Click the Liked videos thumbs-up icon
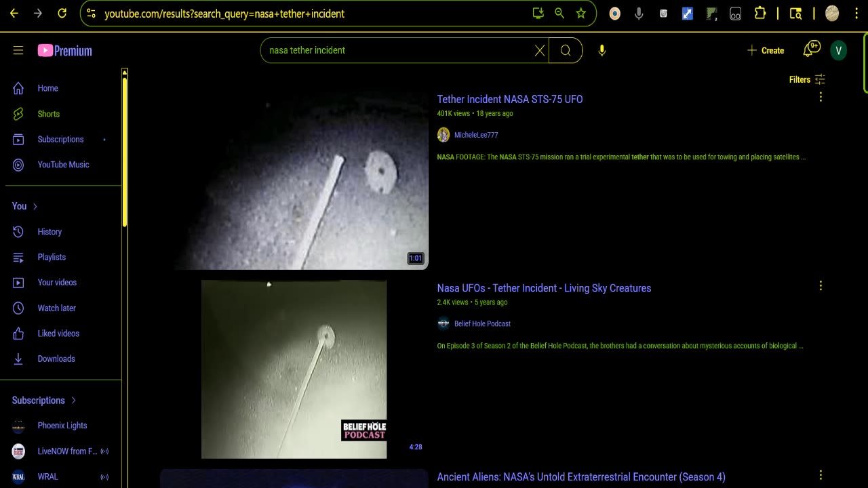The width and height of the screenshot is (868, 488). 18,333
